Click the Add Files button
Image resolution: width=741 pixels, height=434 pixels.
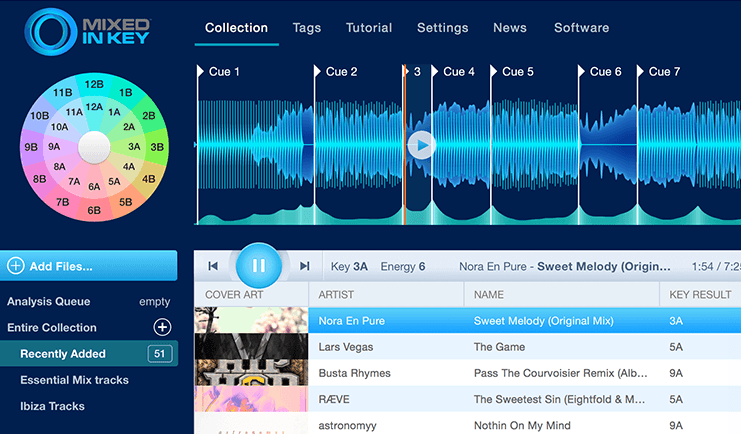pyautogui.click(x=89, y=266)
